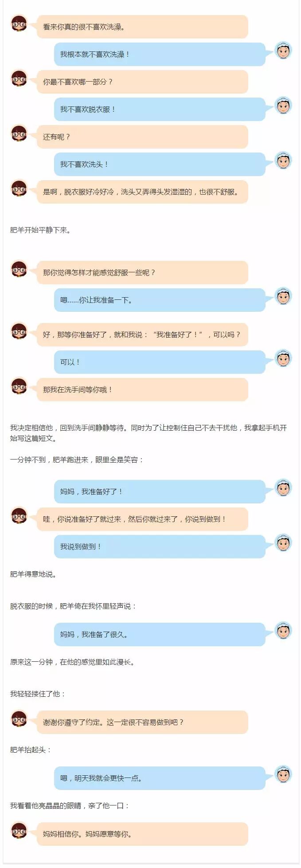Click the "我说到做到！" blue bubble
Screen dimensions: 301x868
point(160,546)
